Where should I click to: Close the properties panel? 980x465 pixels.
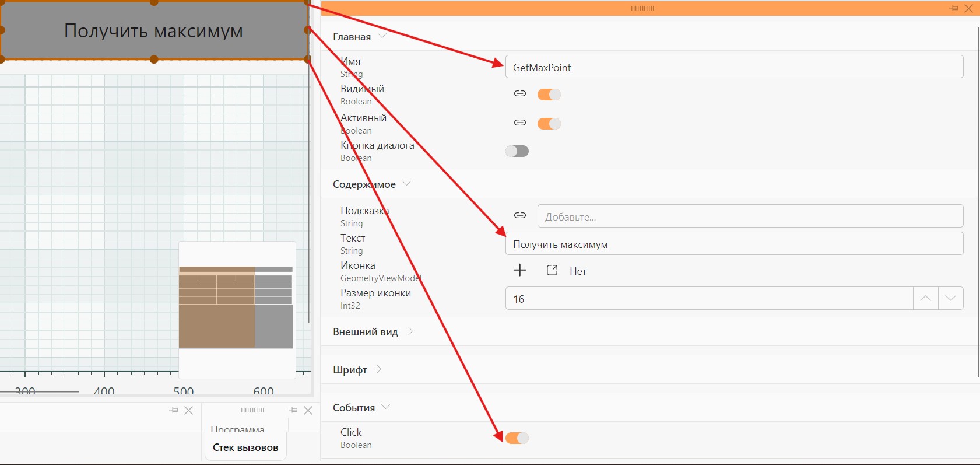[968, 8]
